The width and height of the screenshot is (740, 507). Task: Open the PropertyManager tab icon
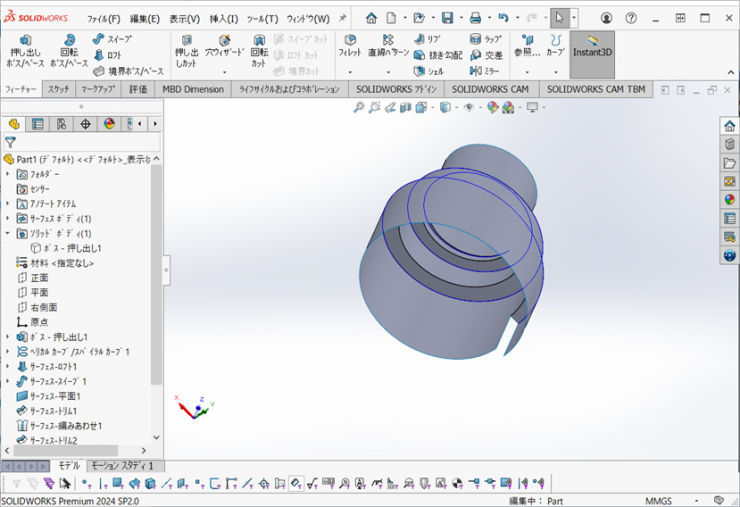coord(37,124)
